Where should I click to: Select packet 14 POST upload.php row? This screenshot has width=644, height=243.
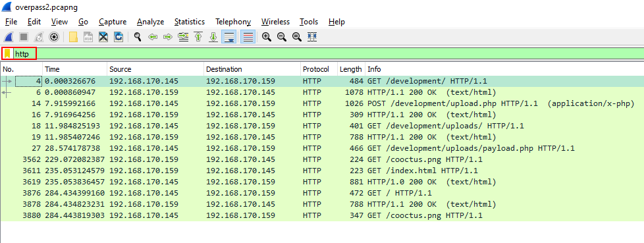322,103
